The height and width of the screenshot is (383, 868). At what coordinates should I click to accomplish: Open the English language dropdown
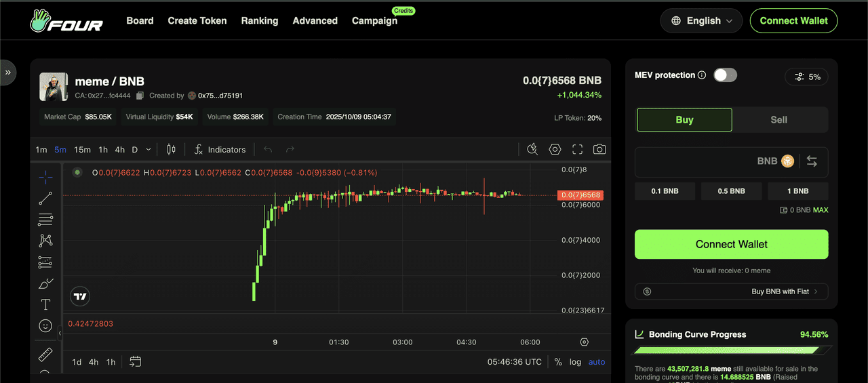tap(702, 21)
